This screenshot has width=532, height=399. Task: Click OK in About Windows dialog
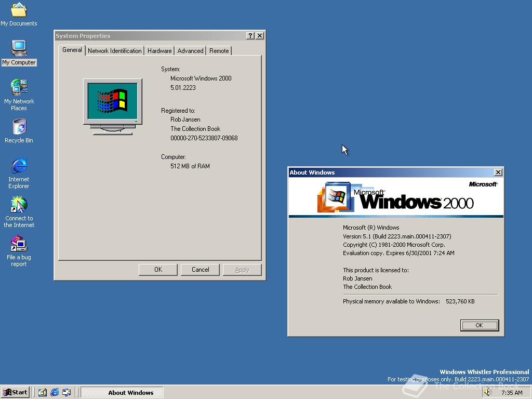[x=480, y=325]
